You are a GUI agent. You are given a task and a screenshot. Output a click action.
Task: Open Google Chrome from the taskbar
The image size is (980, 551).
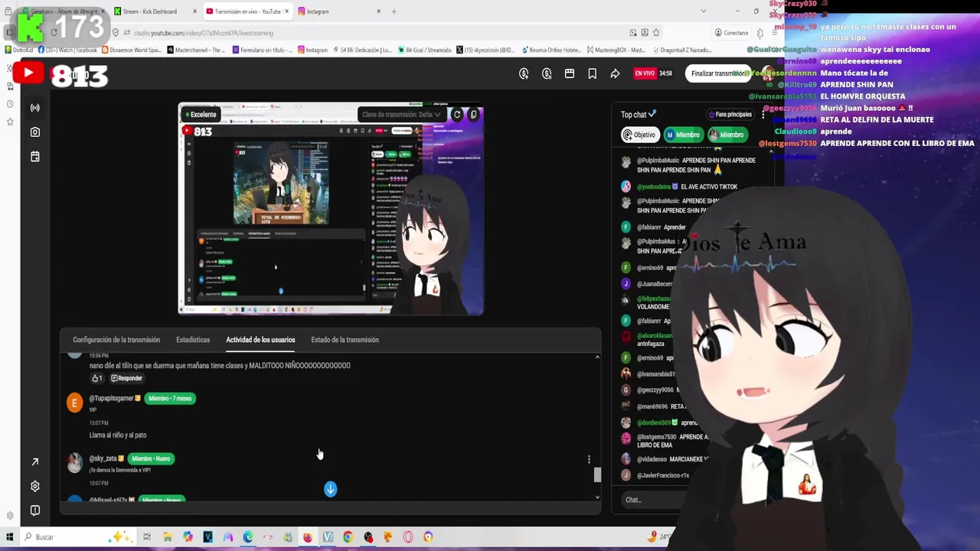[348, 537]
